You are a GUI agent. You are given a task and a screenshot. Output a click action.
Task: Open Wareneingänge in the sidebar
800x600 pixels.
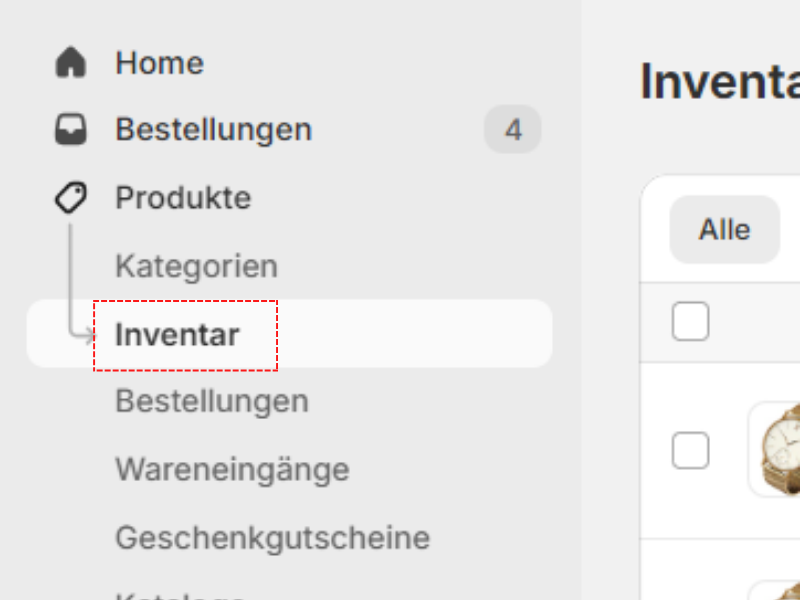(232, 468)
